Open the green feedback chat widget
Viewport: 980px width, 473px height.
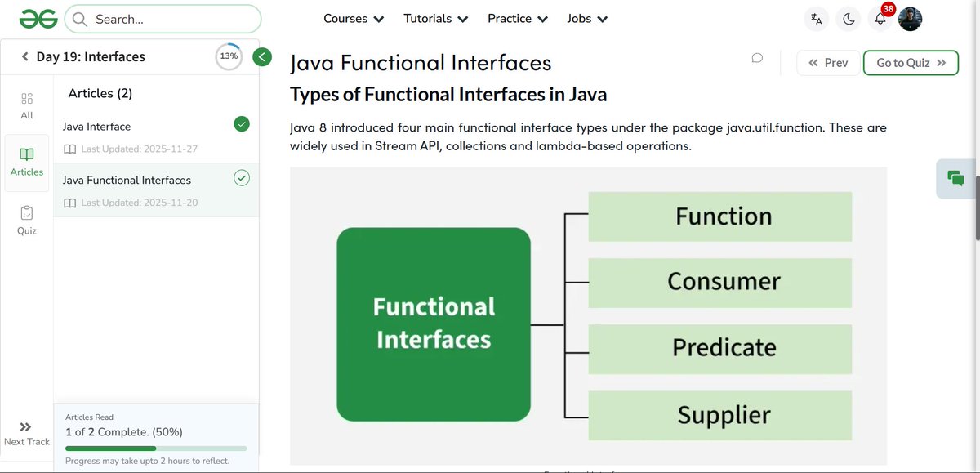(x=955, y=176)
